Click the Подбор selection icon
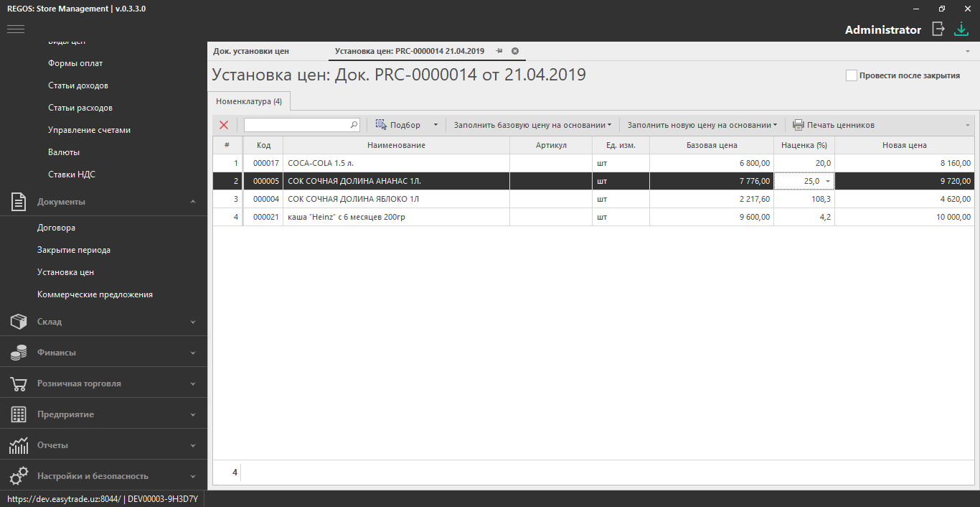The width and height of the screenshot is (980, 507). 381,125
